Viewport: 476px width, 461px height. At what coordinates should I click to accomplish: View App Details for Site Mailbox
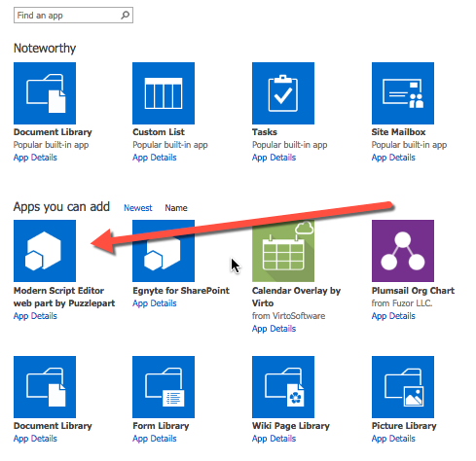coord(393,158)
